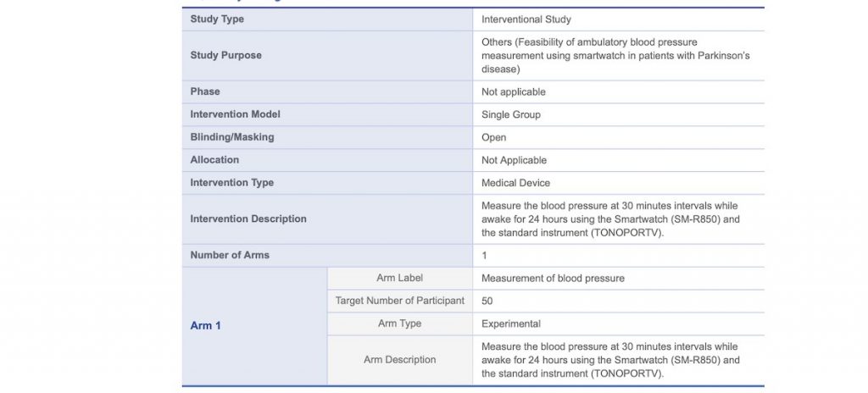The width and height of the screenshot is (868, 393).
Task: Click the Intervention Model label
Action: [x=235, y=114]
